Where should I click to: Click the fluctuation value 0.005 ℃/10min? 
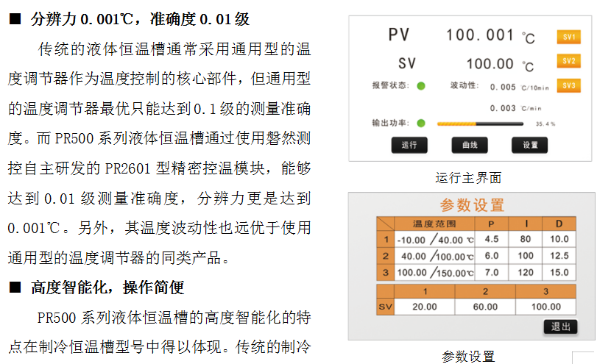[519, 88]
